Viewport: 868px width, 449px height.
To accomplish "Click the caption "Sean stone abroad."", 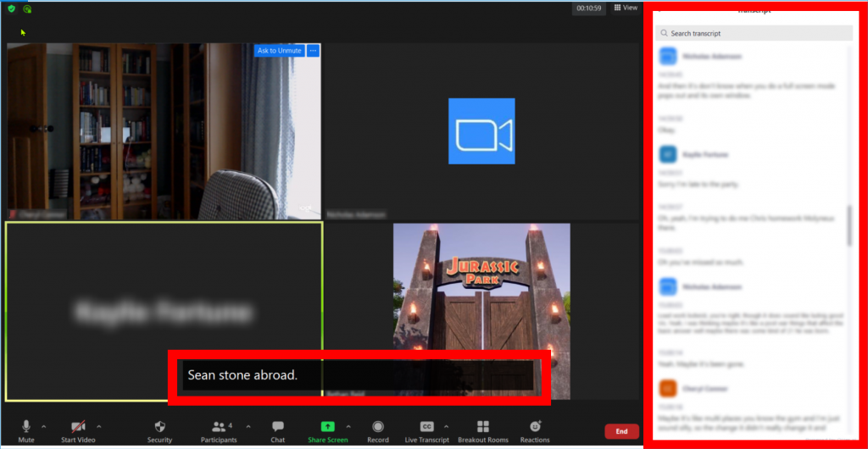I will coord(243,375).
